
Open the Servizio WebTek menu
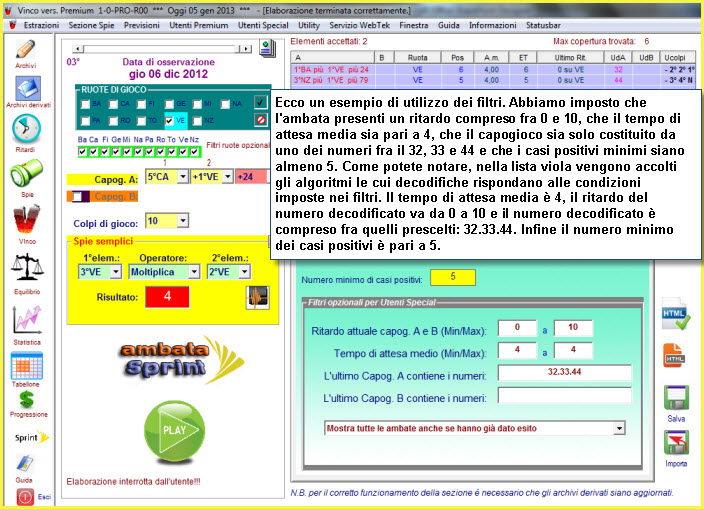(x=360, y=26)
